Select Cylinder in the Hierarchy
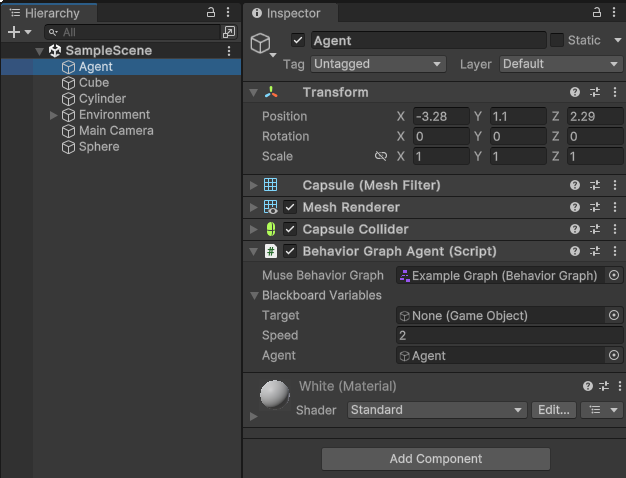 click(102, 99)
